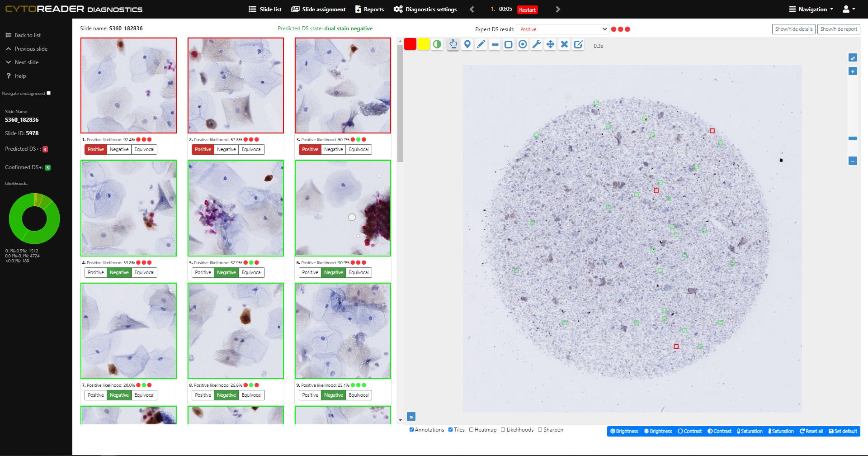Select the map pin marker tool

click(x=467, y=44)
